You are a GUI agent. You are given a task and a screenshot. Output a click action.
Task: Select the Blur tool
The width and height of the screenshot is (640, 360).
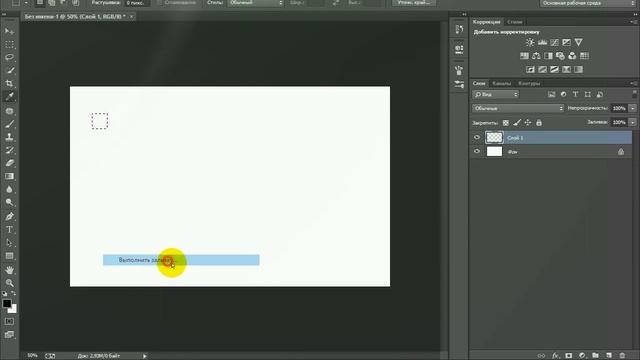pos(9,189)
